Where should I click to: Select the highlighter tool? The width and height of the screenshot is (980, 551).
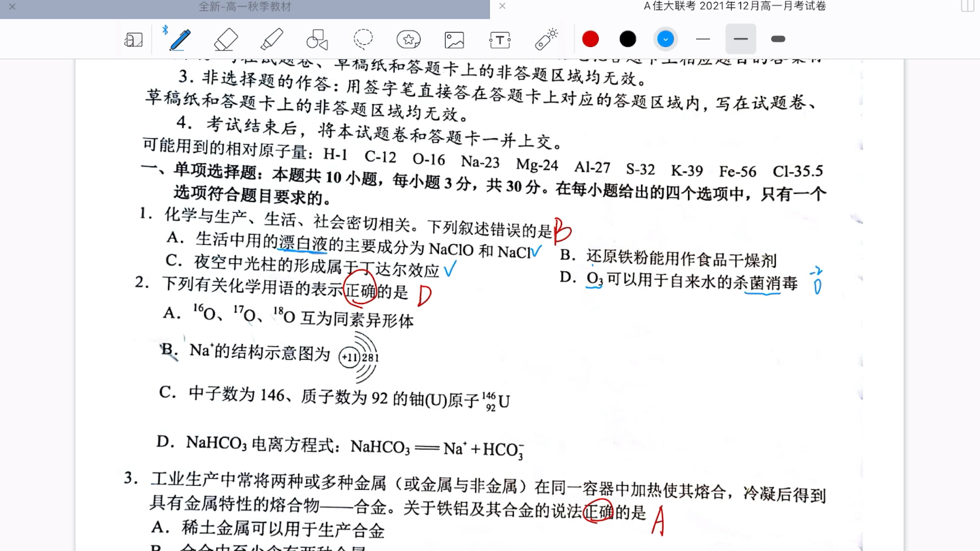coord(272,39)
